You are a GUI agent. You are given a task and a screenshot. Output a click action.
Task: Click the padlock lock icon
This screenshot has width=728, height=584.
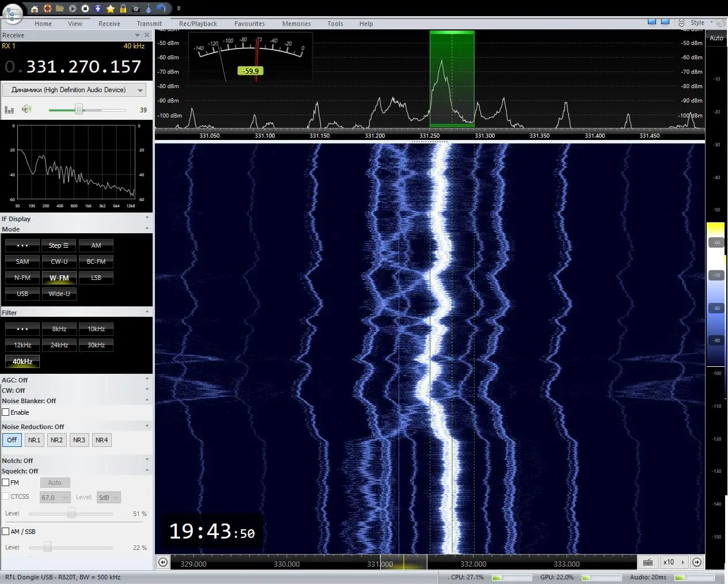point(123,9)
